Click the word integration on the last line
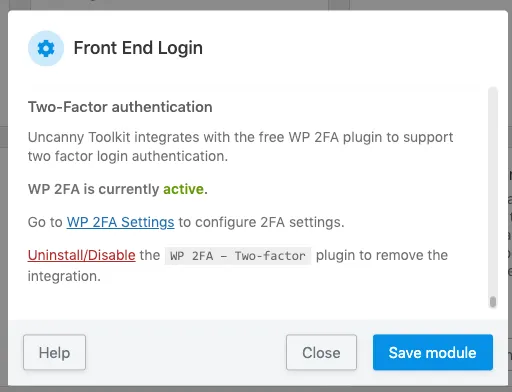This screenshot has height=392, width=512. coord(62,276)
